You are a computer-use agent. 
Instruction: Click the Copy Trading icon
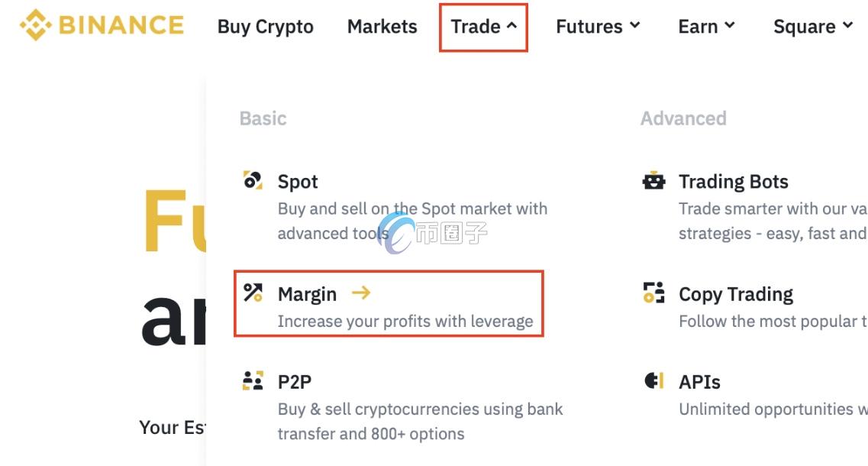click(654, 293)
